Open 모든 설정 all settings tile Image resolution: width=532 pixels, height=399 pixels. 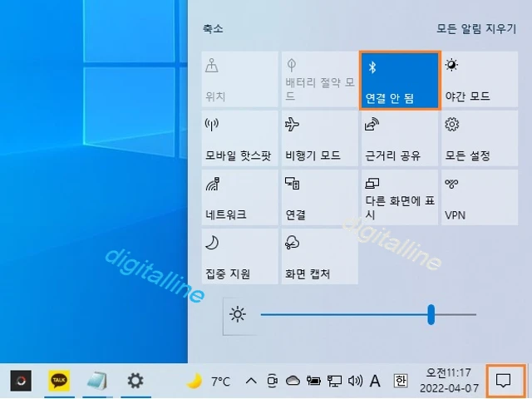click(480, 139)
